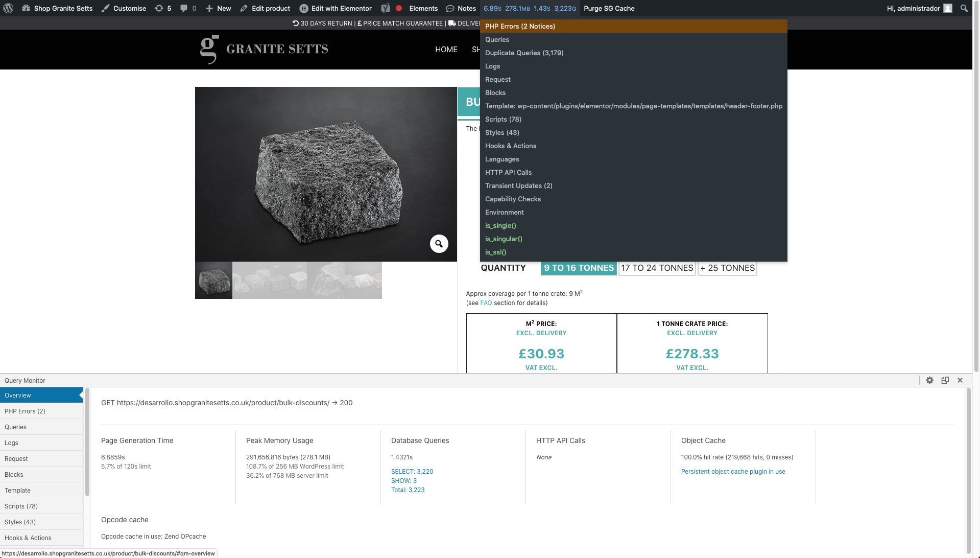This screenshot has width=980, height=558.
Task: Open Styles (43) sidebar tab
Action: pos(41,522)
